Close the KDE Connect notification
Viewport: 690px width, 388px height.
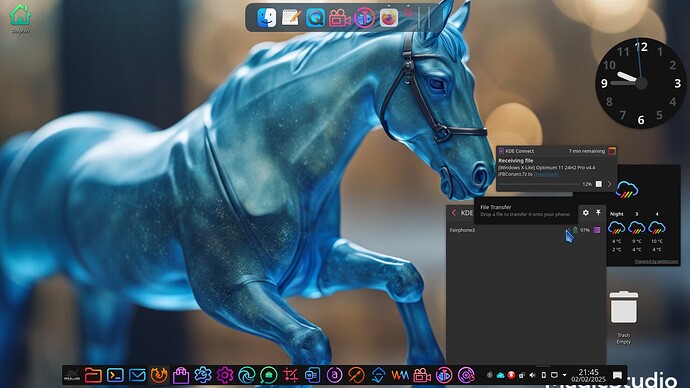612,151
